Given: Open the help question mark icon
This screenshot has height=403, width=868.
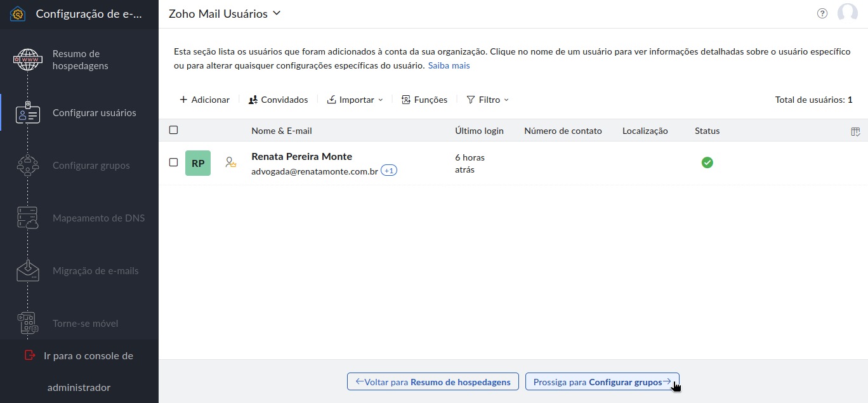Looking at the screenshot, I should pyautogui.click(x=822, y=13).
